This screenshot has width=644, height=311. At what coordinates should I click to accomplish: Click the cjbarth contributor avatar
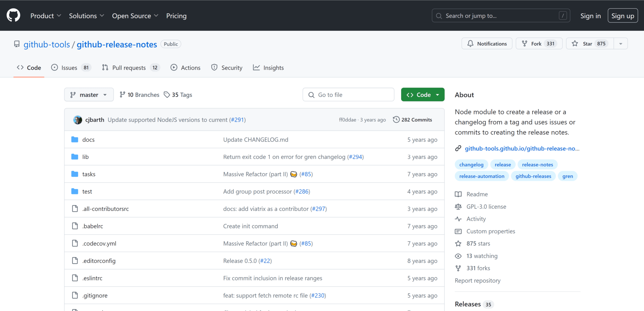77,119
